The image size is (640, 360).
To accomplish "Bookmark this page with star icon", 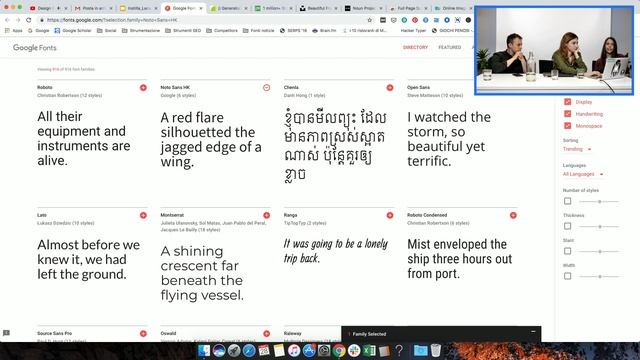I will pos(370,20).
